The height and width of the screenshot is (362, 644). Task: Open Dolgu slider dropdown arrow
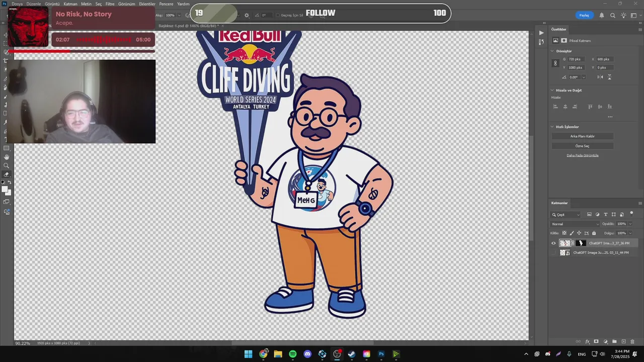click(630, 233)
